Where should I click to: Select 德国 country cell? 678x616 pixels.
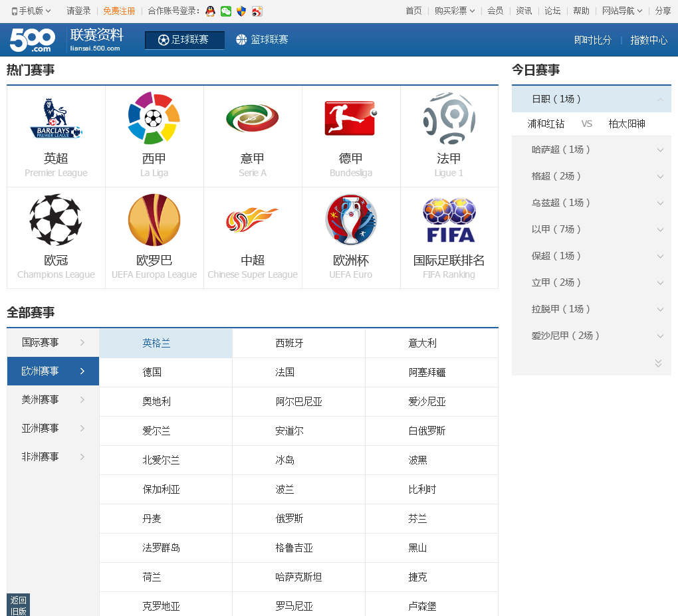coord(166,372)
